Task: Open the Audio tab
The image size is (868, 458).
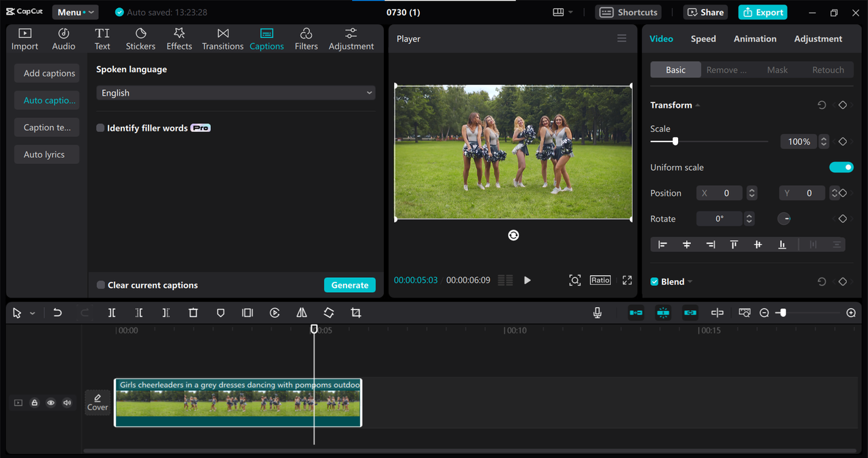Action: (64, 39)
